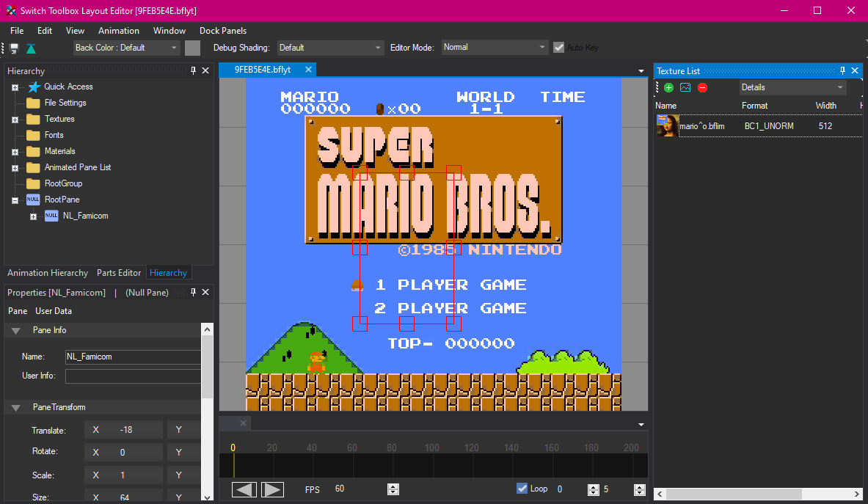Open the Editor Mode dropdown
Viewport: 868px width, 504px height.
[495, 48]
